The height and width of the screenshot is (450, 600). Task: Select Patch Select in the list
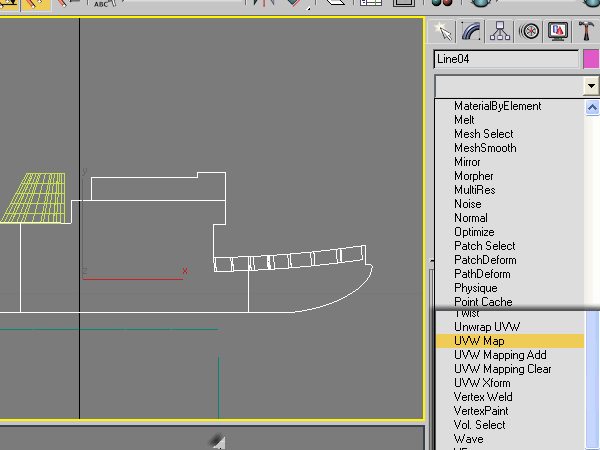click(484, 246)
